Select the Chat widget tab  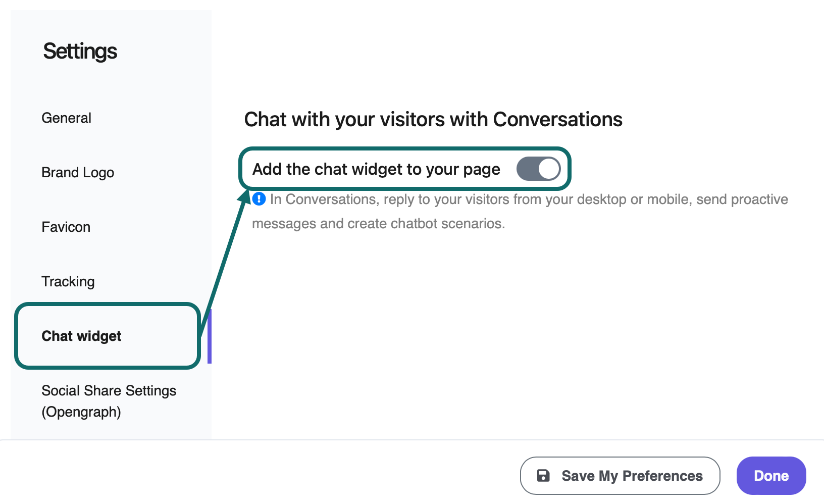pyautogui.click(x=81, y=336)
